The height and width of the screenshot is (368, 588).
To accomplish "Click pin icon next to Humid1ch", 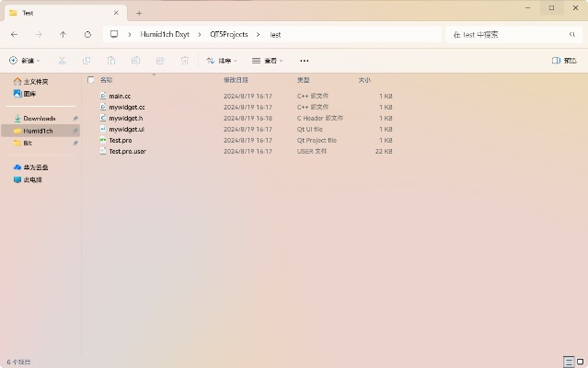I will [x=75, y=131].
